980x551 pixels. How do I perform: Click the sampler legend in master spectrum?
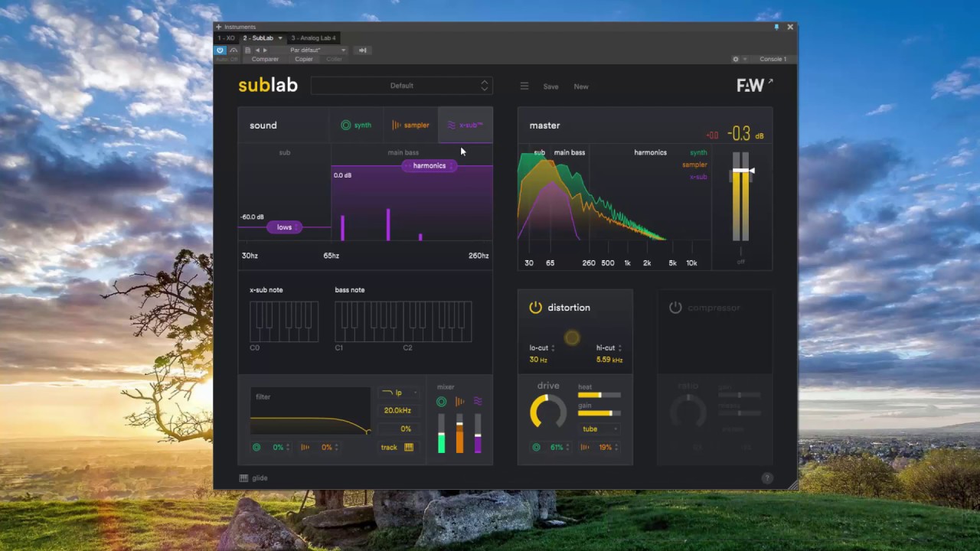694,165
